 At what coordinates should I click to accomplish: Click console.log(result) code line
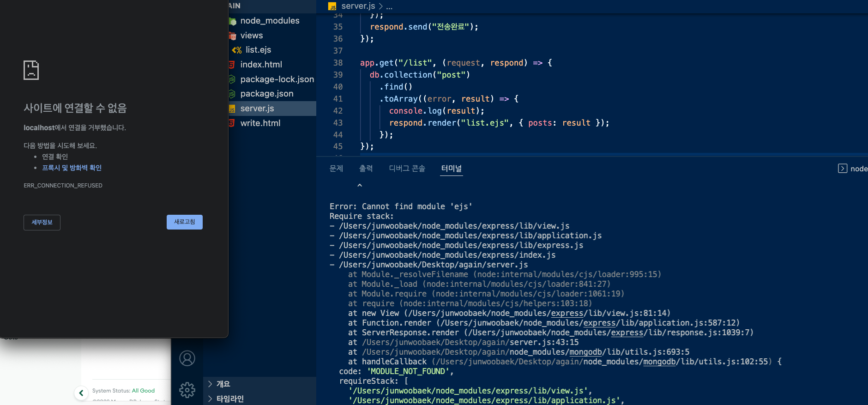[x=437, y=111]
